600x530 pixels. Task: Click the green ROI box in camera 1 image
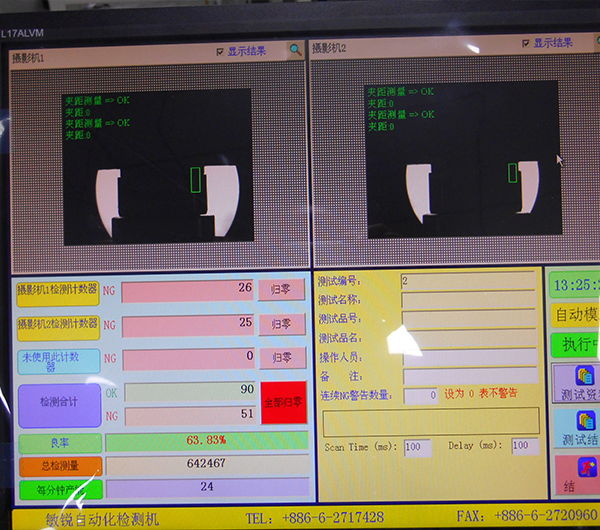[196, 179]
